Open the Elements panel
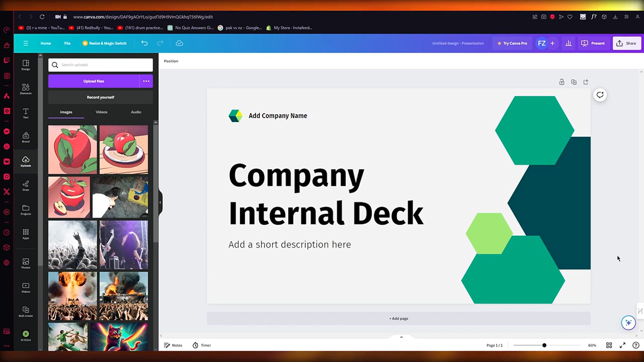 tap(25, 89)
